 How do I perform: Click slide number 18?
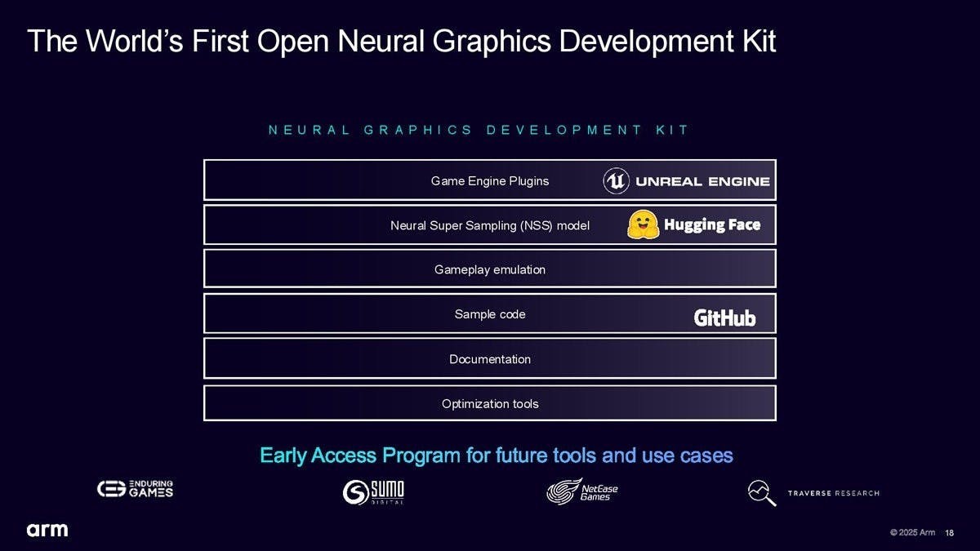[949, 533]
